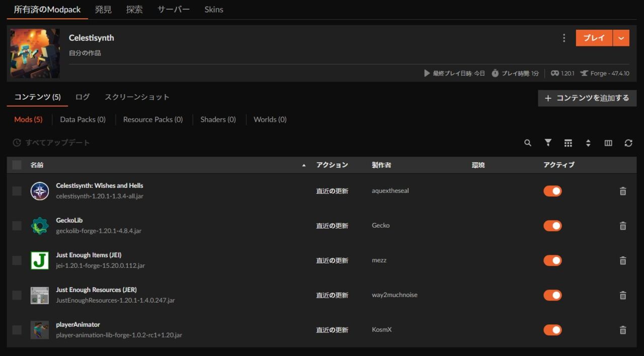Open search in mods toolbar

528,143
